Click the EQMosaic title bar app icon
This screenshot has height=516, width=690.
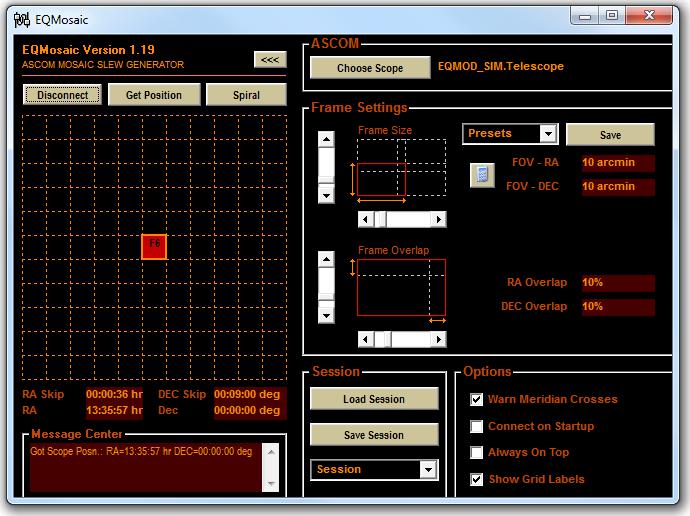(x=22, y=20)
